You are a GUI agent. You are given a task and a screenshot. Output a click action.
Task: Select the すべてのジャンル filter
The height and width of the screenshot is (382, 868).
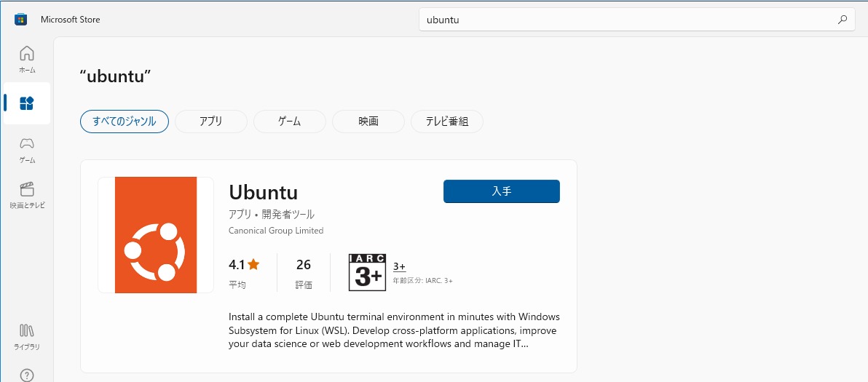[125, 122]
